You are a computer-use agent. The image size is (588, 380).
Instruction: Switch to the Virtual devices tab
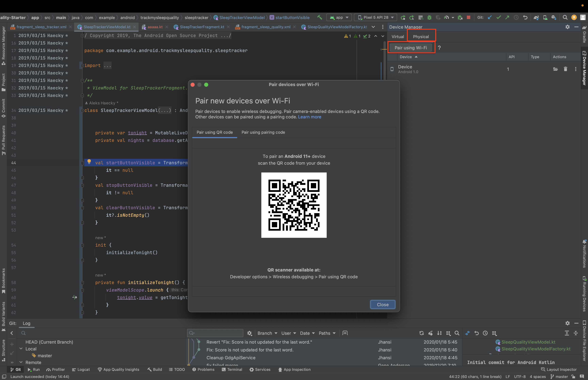(x=397, y=37)
